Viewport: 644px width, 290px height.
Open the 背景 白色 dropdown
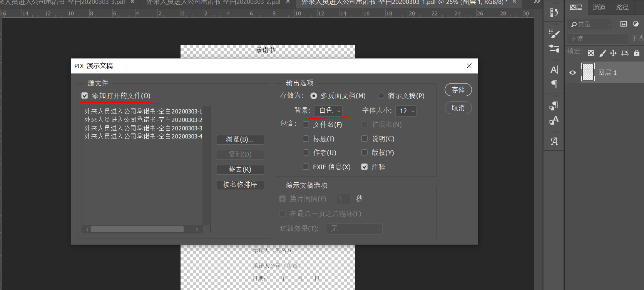[x=328, y=111]
